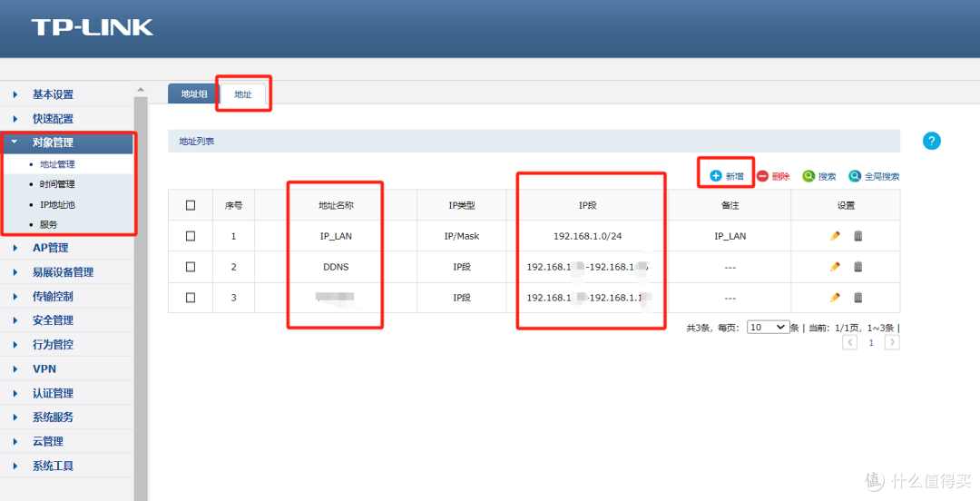Click the 地址名称 column header

click(336, 205)
